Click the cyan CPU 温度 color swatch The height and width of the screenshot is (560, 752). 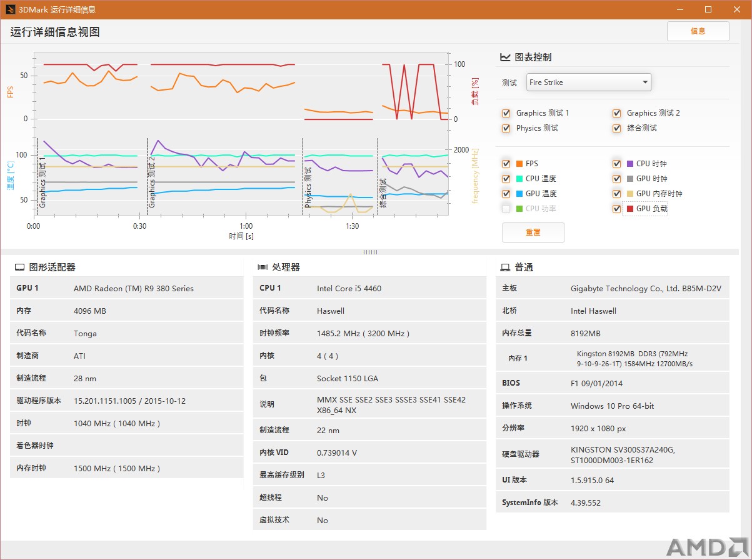519,179
